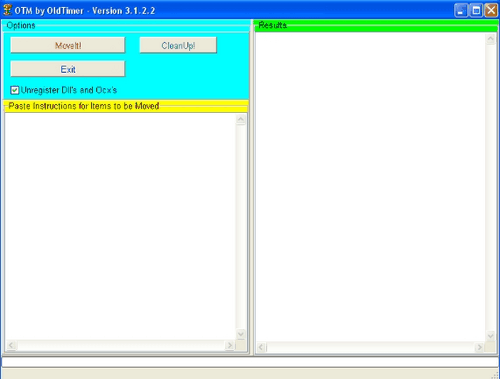
Task: Click the OTM app icon in title bar
Action: pos(7,10)
